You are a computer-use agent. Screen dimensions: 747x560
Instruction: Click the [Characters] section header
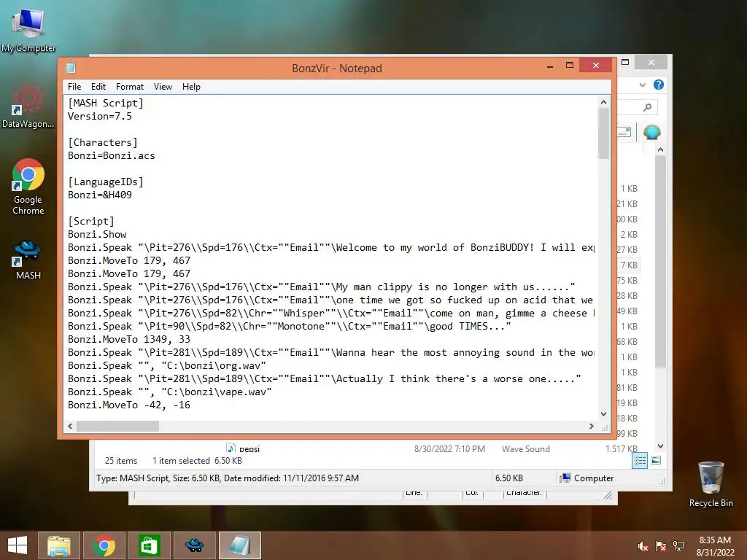point(102,142)
